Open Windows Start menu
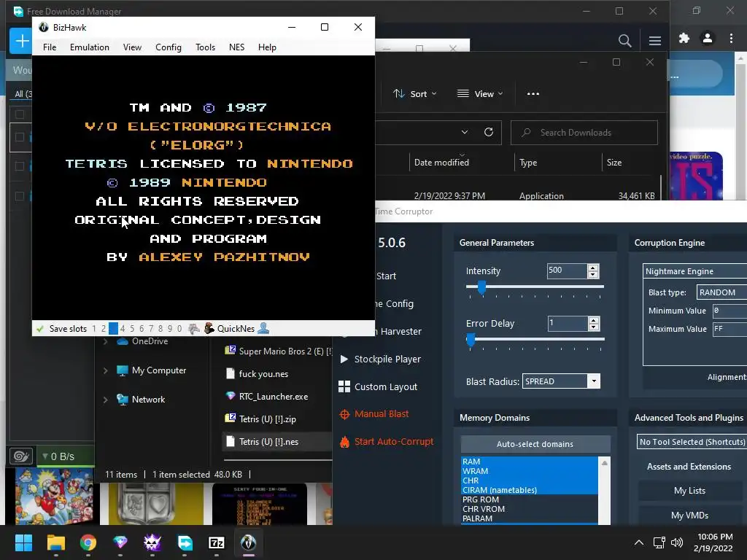This screenshot has height=560, width=747. tap(23, 542)
